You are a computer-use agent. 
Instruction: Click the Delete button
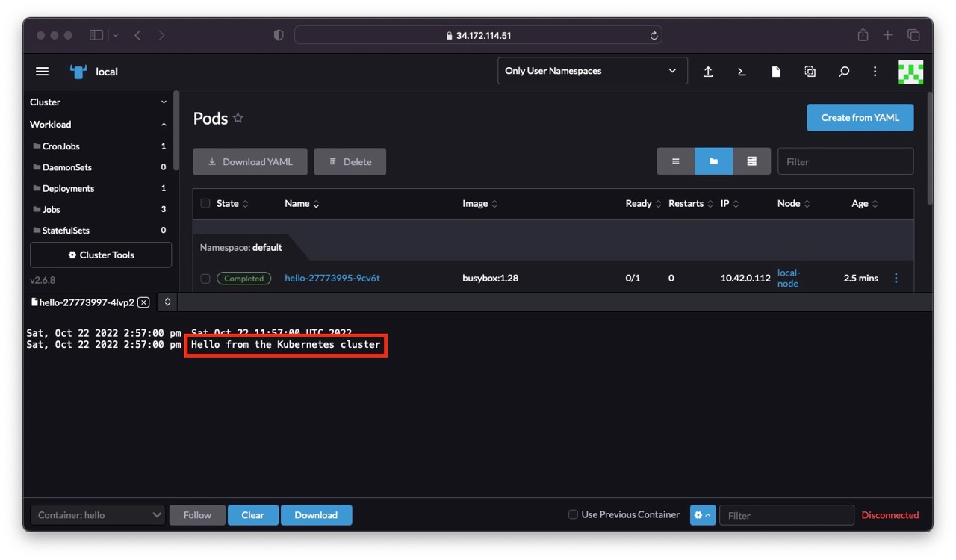coord(350,161)
